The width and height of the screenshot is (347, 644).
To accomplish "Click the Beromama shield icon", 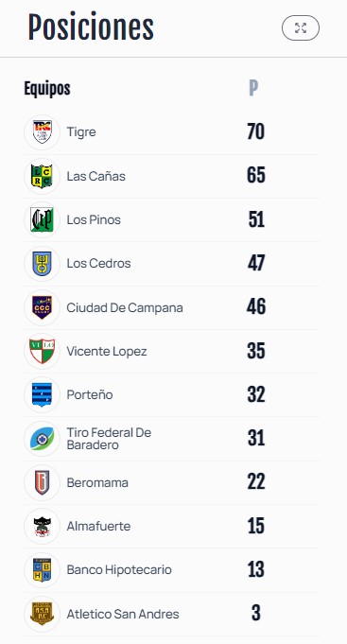I will pyautogui.click(x=42, y=482).
